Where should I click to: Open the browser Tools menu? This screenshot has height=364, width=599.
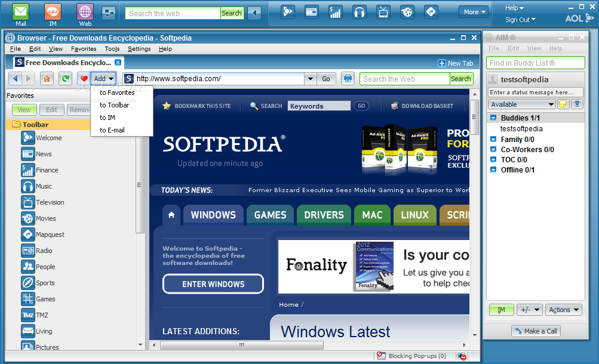point(112,49)
